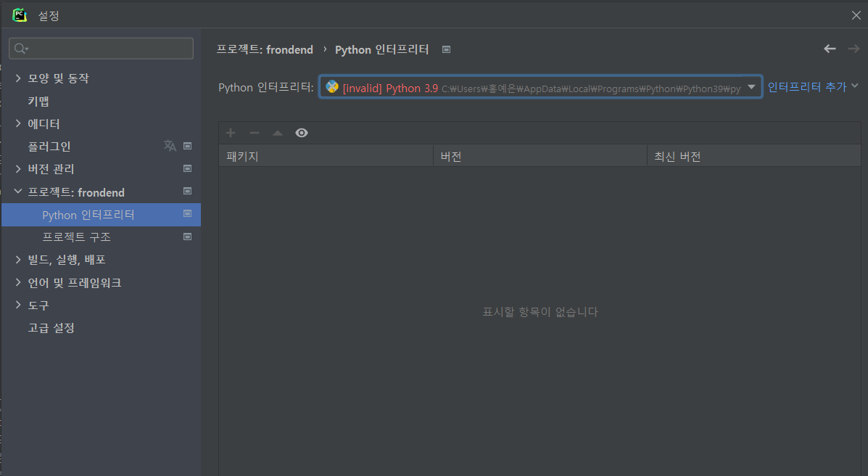Click the interpreter dropdown arrow

click(751, 87)
